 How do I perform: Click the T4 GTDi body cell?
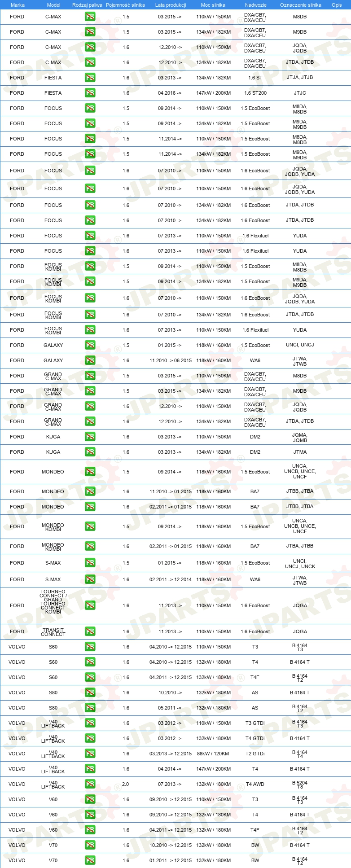[255, 738]
